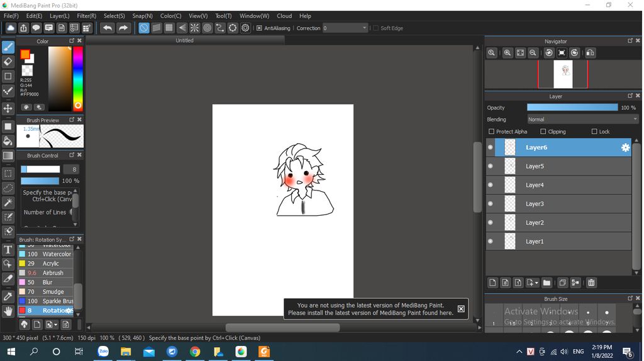
Task: Expand the add-layer dropdown arrow
Action: (x=536, y=283)
